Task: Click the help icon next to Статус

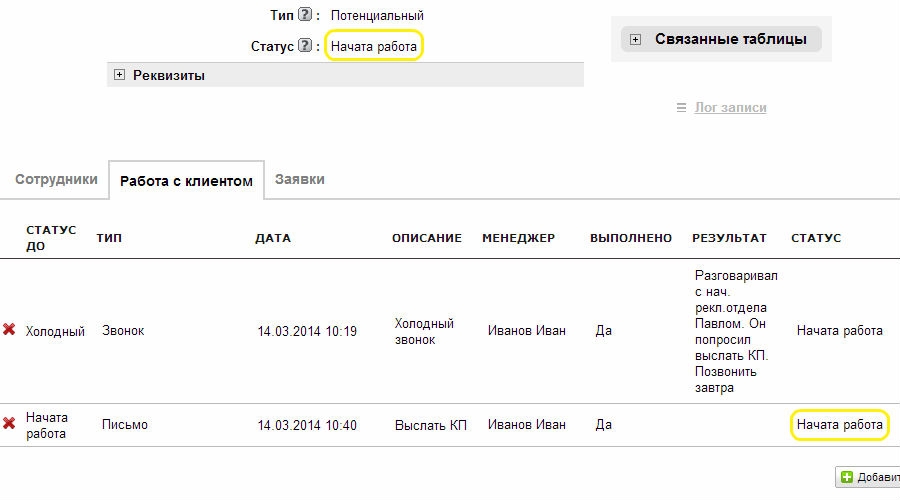Action: pos(305,46)
